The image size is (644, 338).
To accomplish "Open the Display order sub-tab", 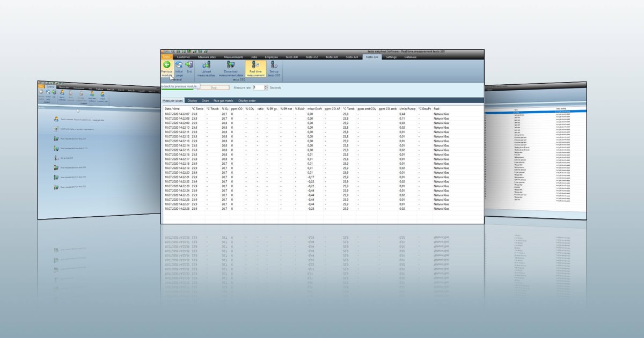I will (x=247, y=100).
